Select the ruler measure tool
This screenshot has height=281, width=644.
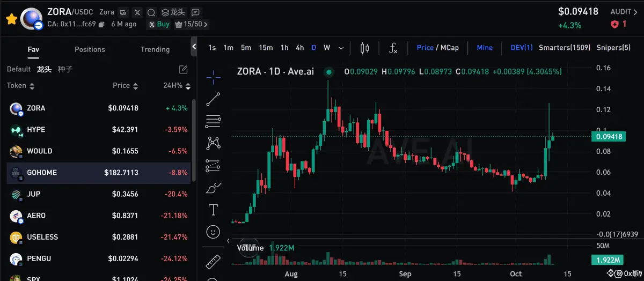coord(213,261)
